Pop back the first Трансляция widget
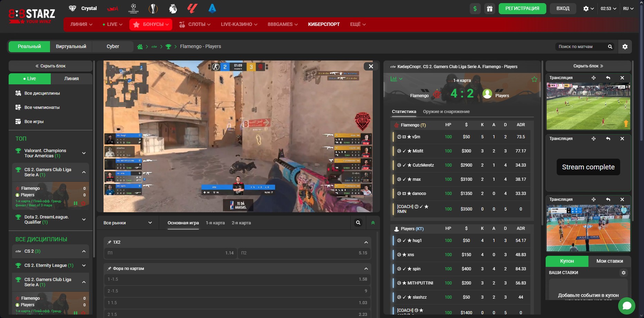Image resolution: width=644 pixels, height=318 pixels. pyautogui.click(x=608, y=78)
